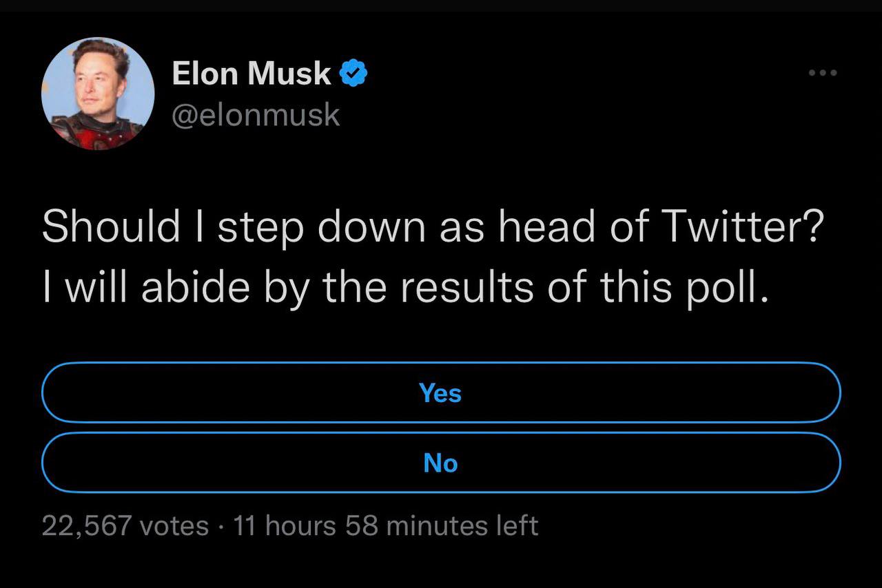Click the "22,567 votes" count
This screenshot has width=882, height=588.
[125, 526]
